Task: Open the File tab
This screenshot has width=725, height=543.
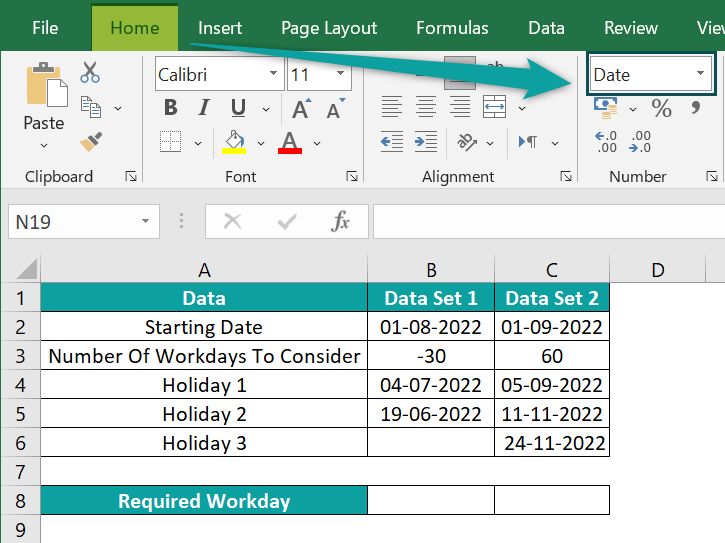Action: [45, 28]
